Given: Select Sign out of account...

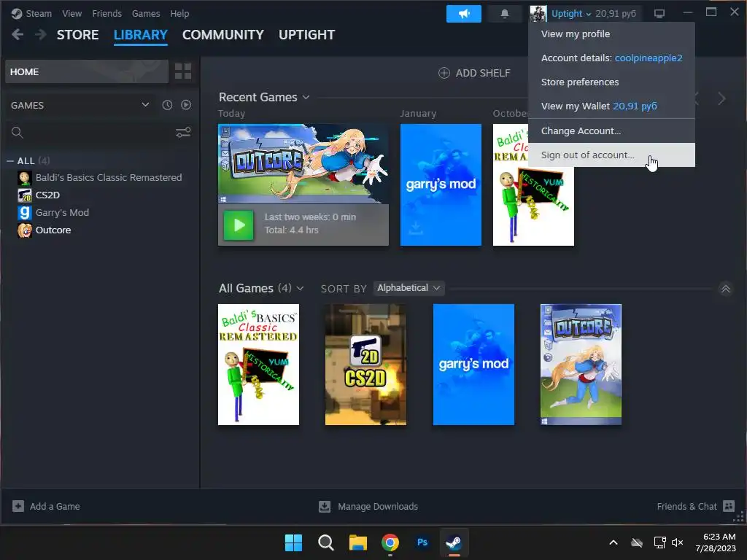Looking at the screenshot, I should coord(612,155).
